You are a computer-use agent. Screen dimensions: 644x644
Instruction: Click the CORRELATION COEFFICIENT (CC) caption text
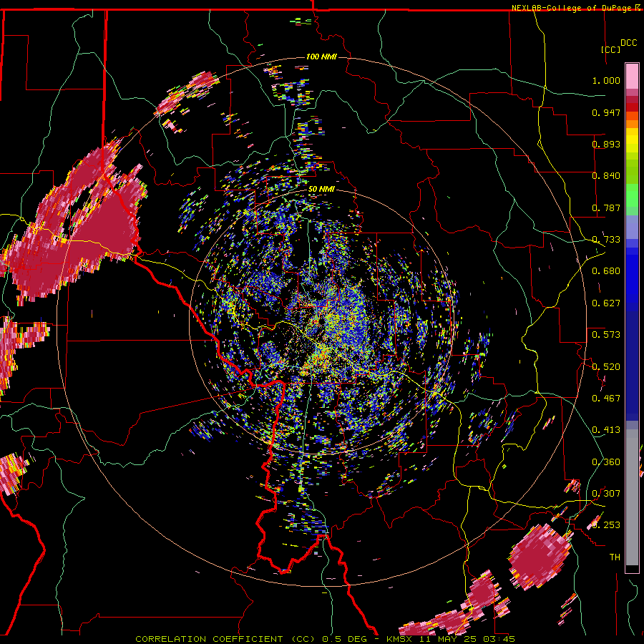pyautogui.click(x=225, y=639)
